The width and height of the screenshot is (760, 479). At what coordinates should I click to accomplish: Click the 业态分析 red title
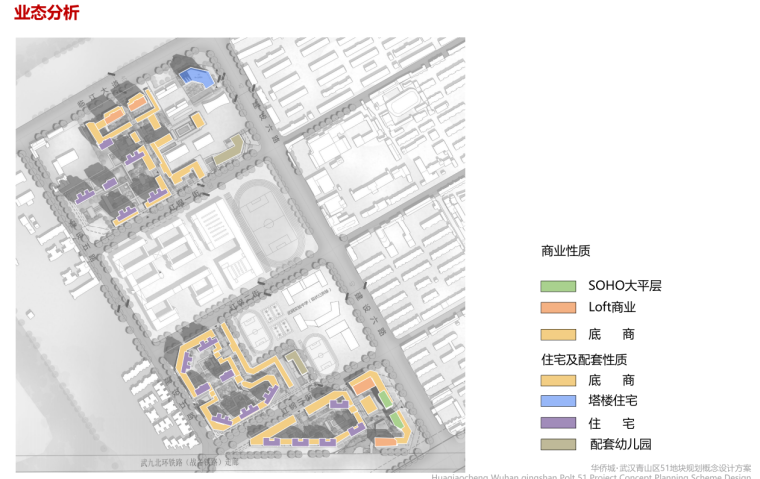pyautogui.click(x=47, y=14)
